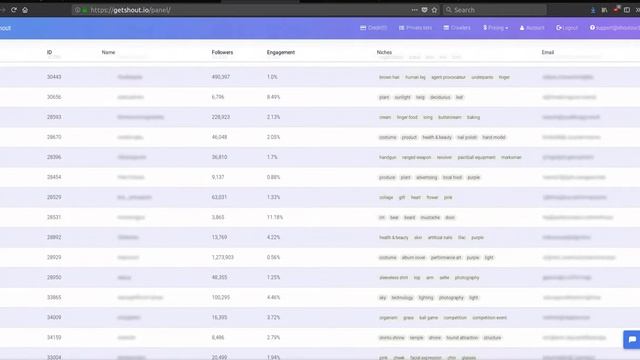
Task: Open the page actions three-dots icon
Action: [414, 10]
